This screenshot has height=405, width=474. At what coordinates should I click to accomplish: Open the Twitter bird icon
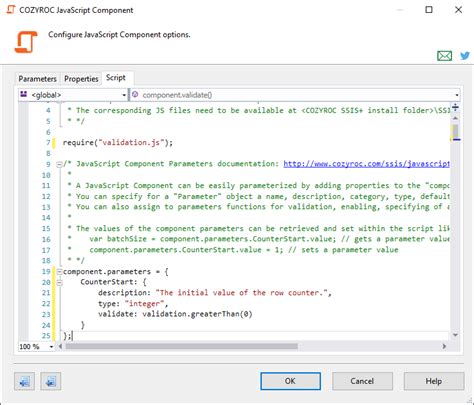coord(465,56)
